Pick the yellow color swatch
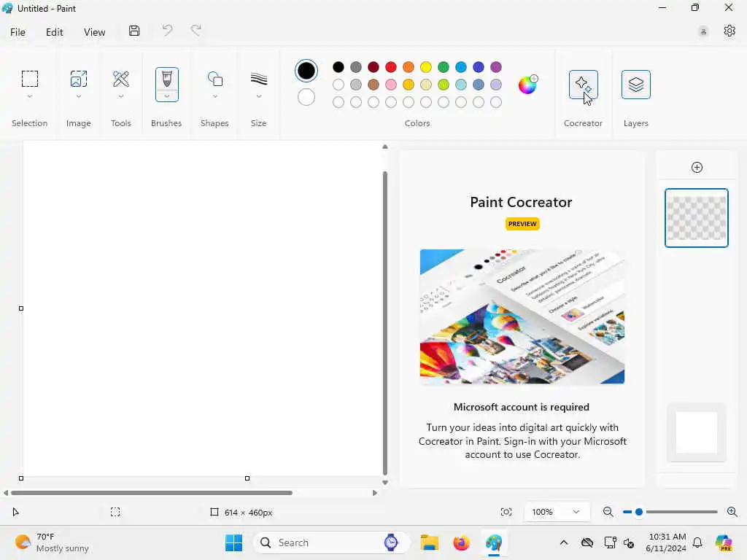Viewport: 747px width, 560px height. [426, 67]
